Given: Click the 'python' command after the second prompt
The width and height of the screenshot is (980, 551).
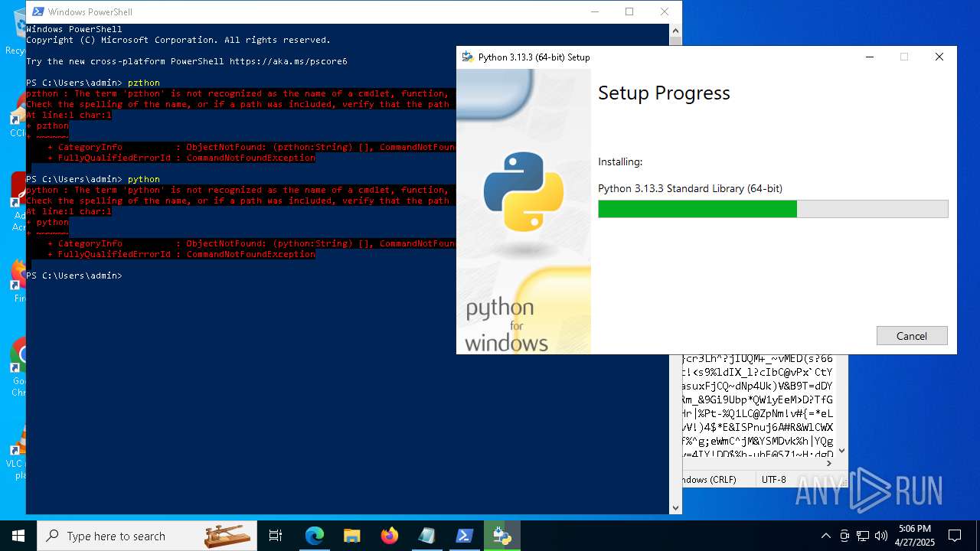Looking at the screenshot, I should tap(144, 179).
